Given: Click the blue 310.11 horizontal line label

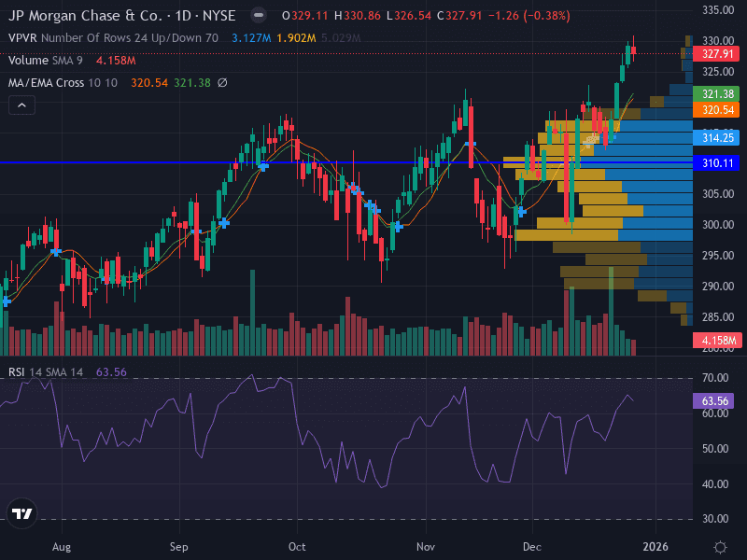Looking at the screenshot, I should point(716,163).
